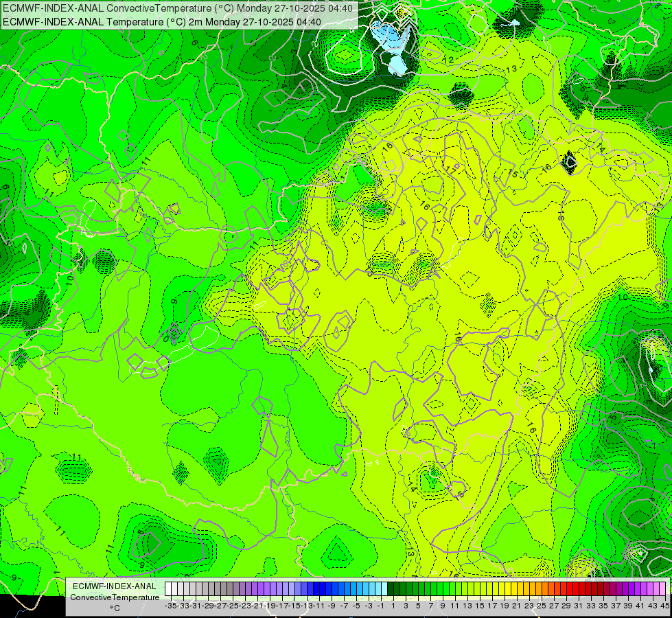Click the legend ConvectiveTemperature label
The width and height of the screenshot is (672, 618).
pyautogui.click(x=115, y=597)
